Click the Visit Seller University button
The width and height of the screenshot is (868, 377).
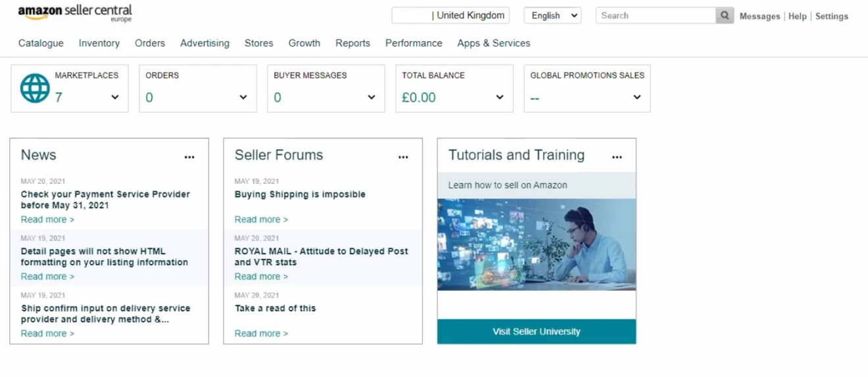537,331
